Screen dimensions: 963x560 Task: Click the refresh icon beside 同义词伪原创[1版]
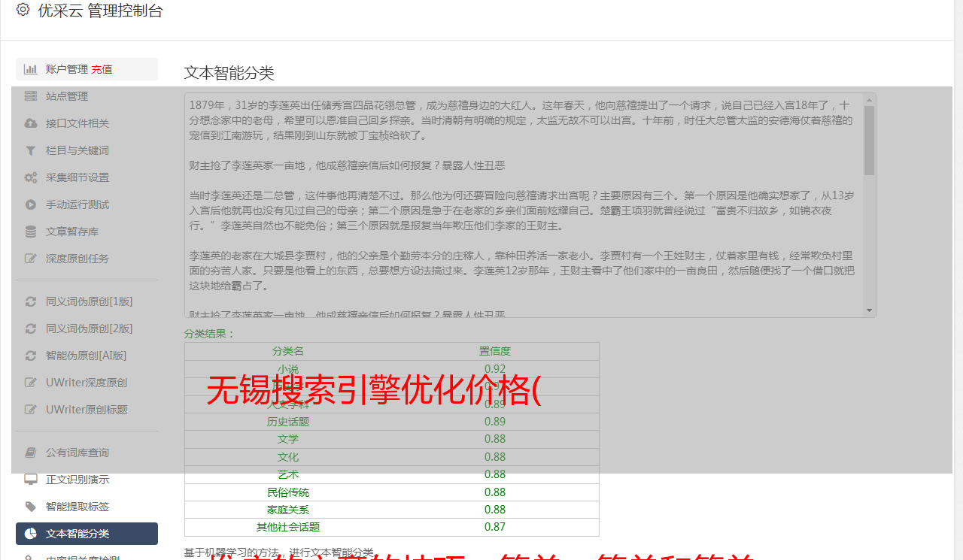pos(31,301)
